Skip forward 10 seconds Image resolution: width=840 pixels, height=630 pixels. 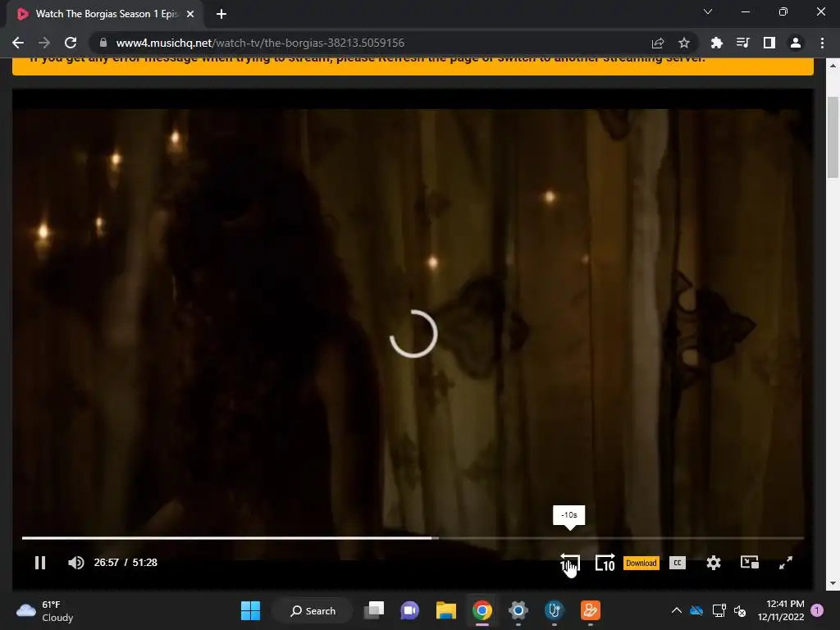605,563
